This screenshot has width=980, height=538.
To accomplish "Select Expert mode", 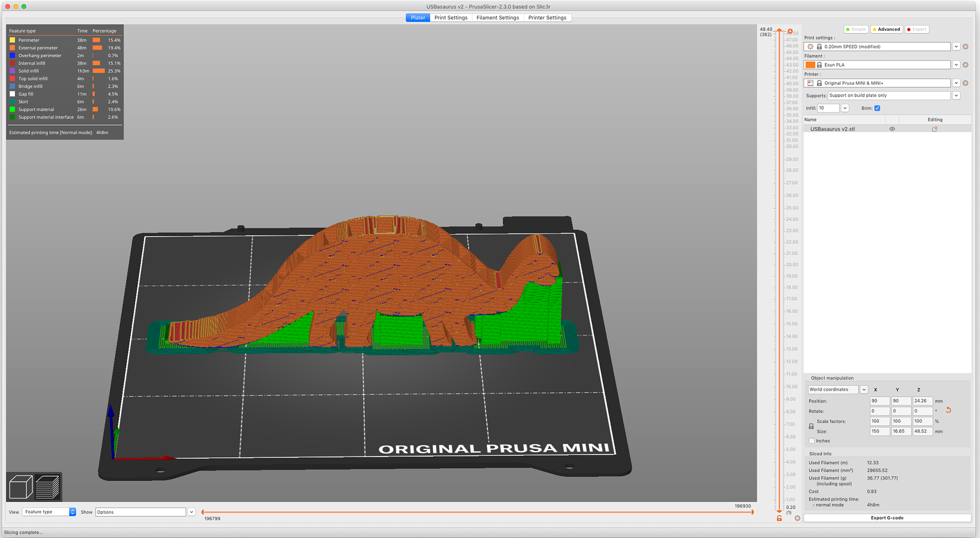I will 917,29.
